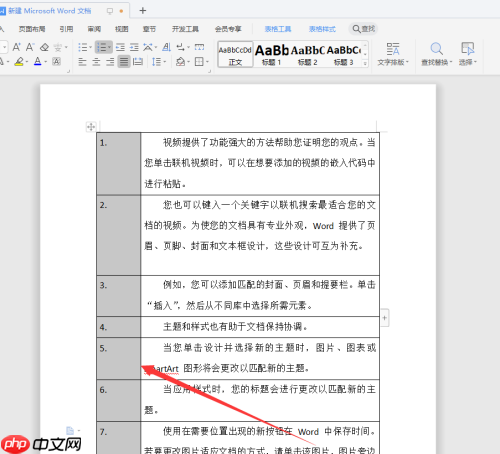This screenshot has width=500, height=454.
Task: Click the distributed alignment icon
Action: point(138,62)
